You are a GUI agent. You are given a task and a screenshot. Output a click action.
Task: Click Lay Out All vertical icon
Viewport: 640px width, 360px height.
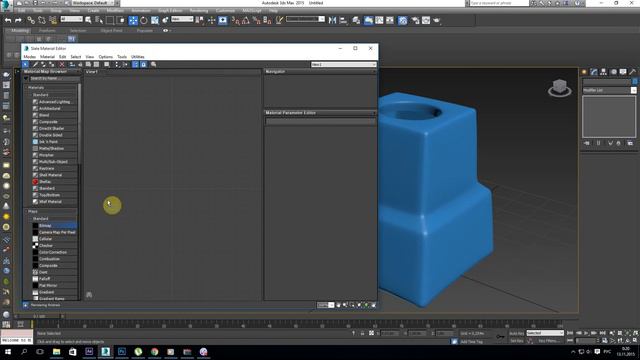(x=117, y=64)
